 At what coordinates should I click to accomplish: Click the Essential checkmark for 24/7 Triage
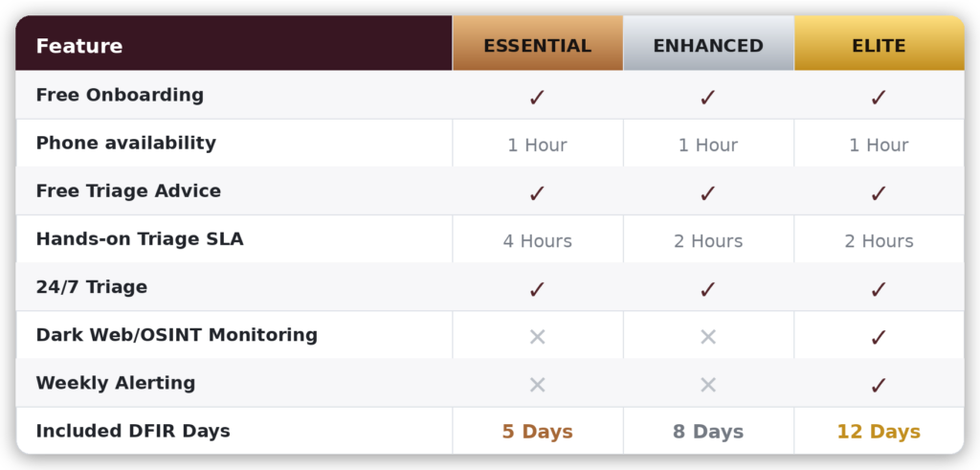(537, 289)
